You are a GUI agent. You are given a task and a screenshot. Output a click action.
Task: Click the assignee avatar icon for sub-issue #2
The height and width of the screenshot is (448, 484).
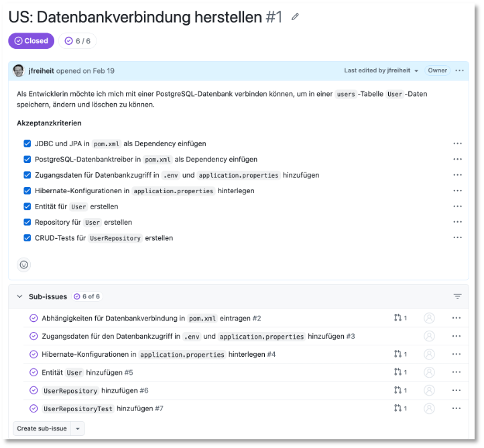(x=429, y=318)
